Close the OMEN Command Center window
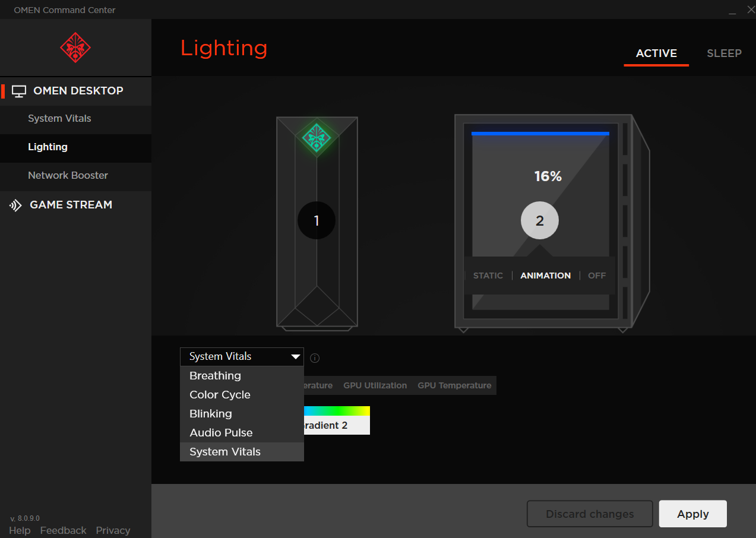This screenshot has width=756, height=538. (x=750, y=10)
